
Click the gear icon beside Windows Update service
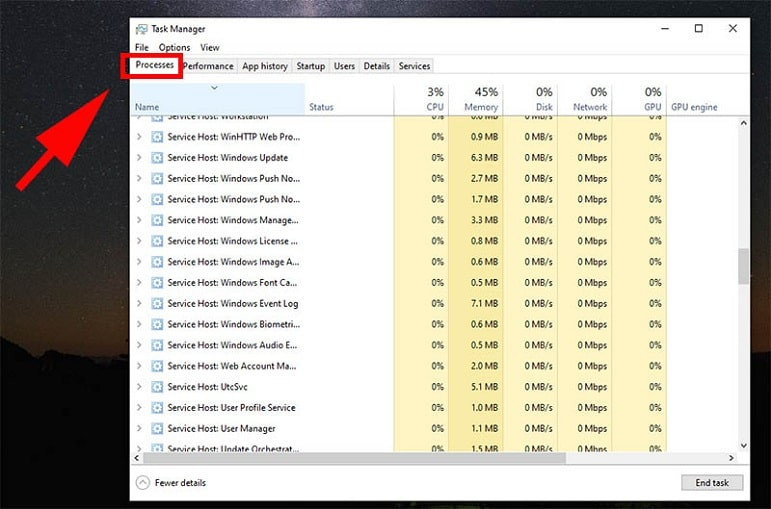coord(157,158)
